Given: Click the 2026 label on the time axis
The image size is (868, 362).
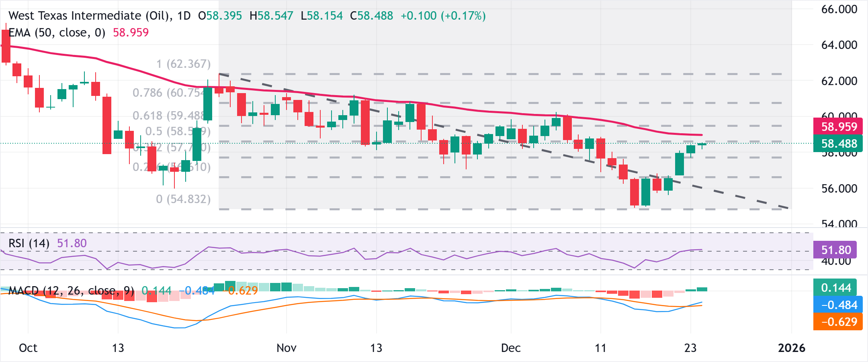Looking at the screenshot, I should click(791, 348).
